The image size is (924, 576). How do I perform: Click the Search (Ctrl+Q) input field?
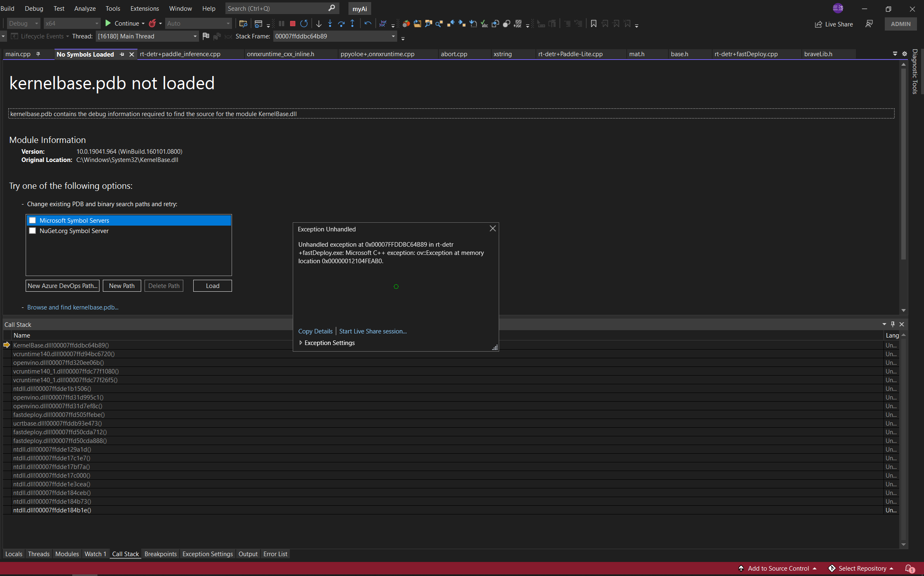(x=277, y=8)
